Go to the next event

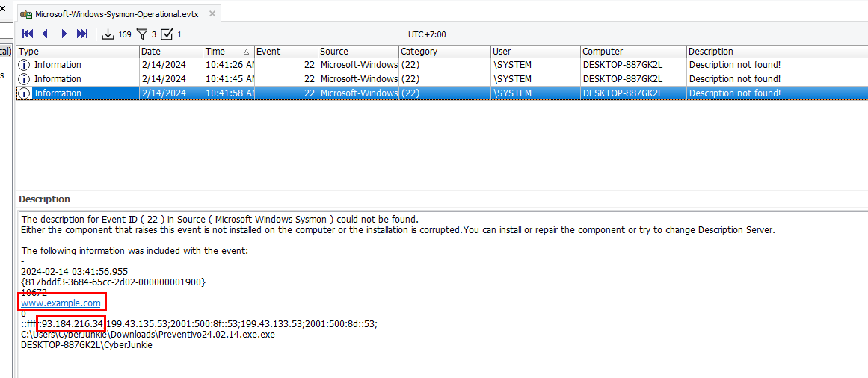[64, 34]
